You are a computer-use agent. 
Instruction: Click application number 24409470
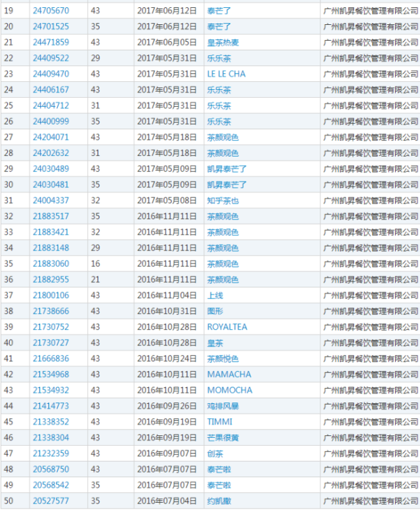pyautogui.click(x=51, y=74)
